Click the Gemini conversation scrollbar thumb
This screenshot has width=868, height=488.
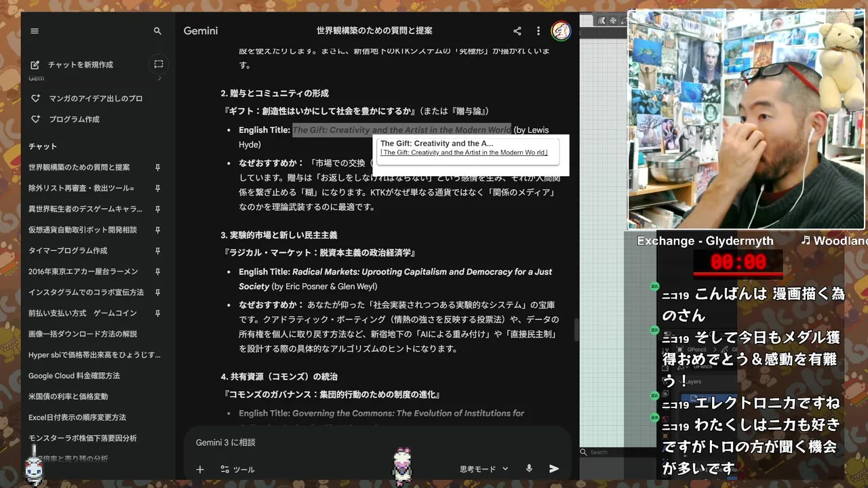[576, 330]
